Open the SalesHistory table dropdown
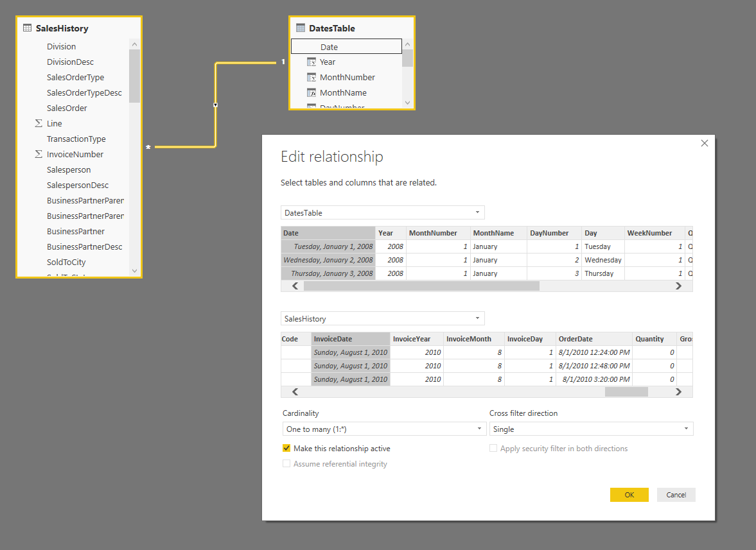756x550 pixels. point(382,318)
